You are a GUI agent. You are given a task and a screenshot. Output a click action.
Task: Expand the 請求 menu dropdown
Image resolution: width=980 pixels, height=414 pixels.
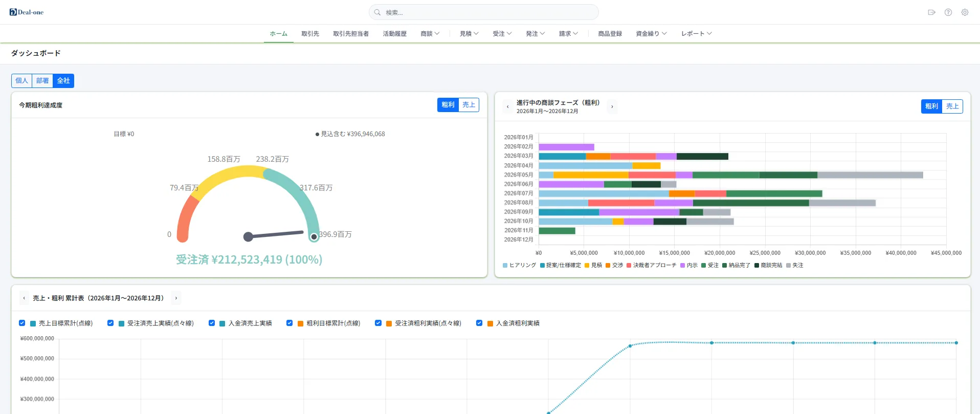coord(568,34)
